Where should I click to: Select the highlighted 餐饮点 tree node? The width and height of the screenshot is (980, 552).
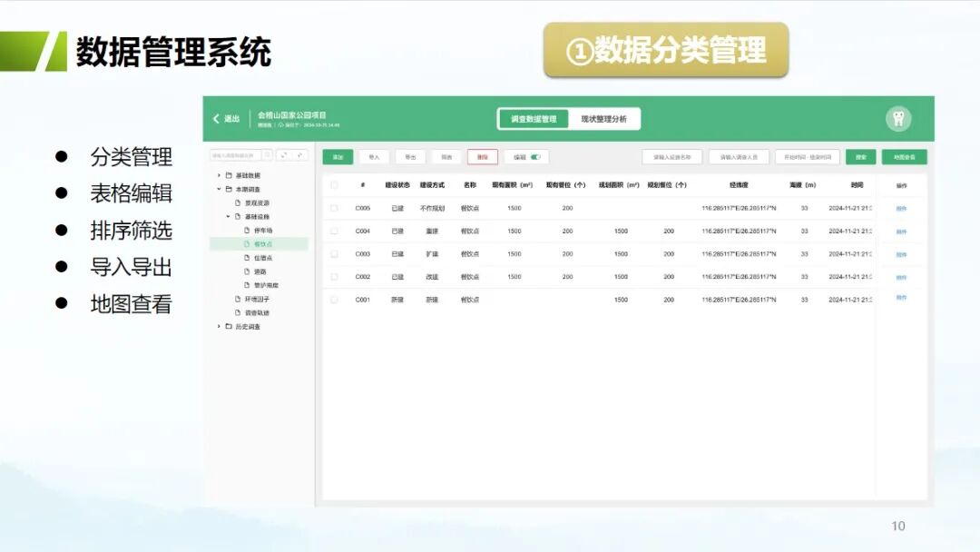click(259, 244)
